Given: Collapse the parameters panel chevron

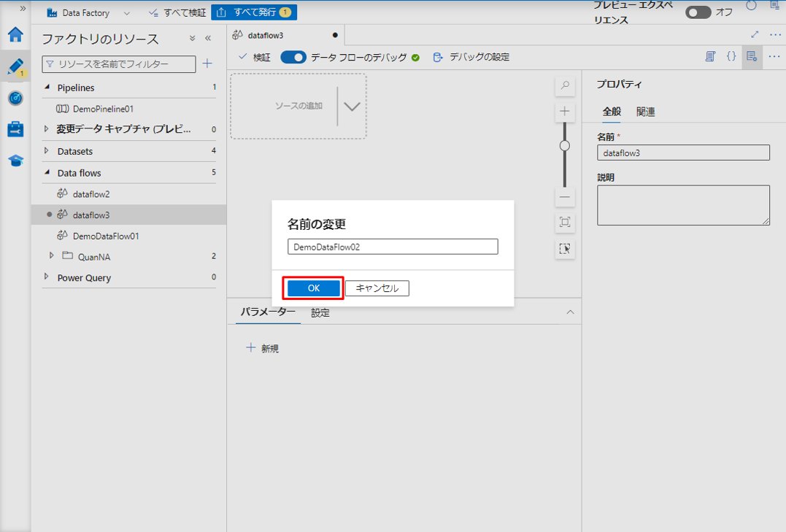Looking at the screenshot, I should tap(570, 312).
